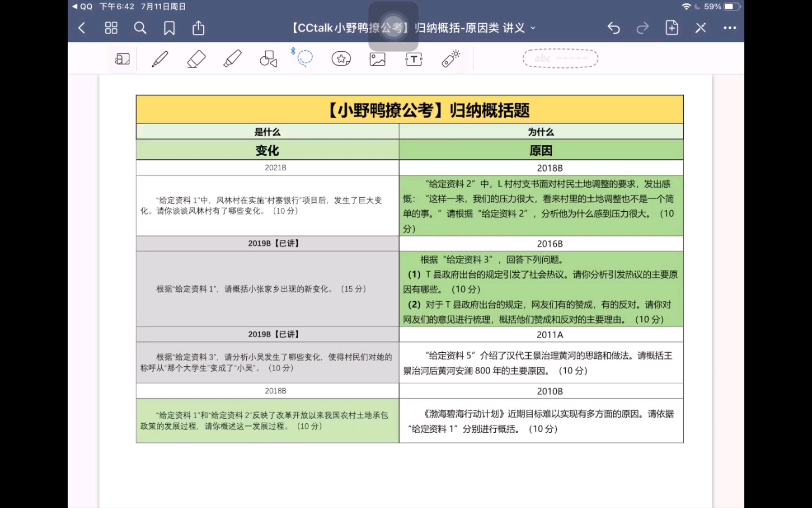Select the Text box tool

pos(414,59)
